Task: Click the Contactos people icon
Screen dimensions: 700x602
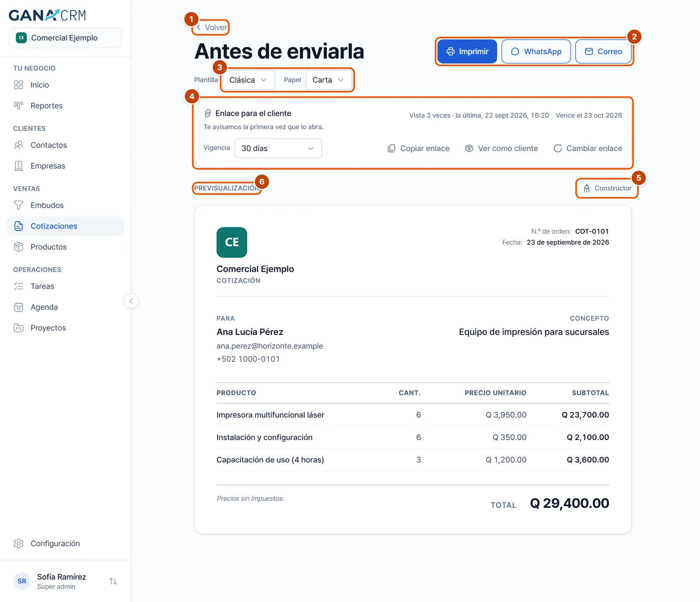Action: coord(18,145)
